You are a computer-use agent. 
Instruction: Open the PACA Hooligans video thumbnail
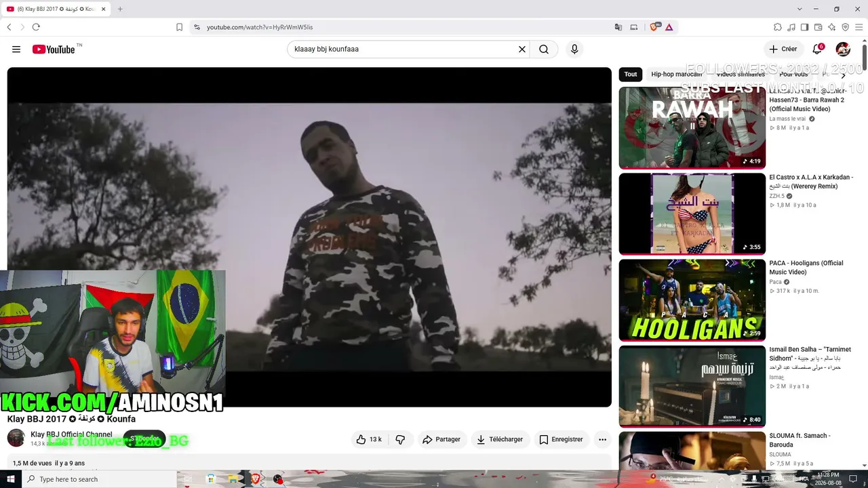point(692,300)
